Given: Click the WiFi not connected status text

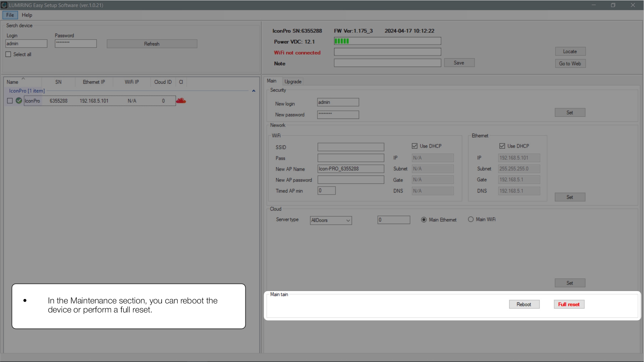Looking at the screenshot, I should coord(297,53).
